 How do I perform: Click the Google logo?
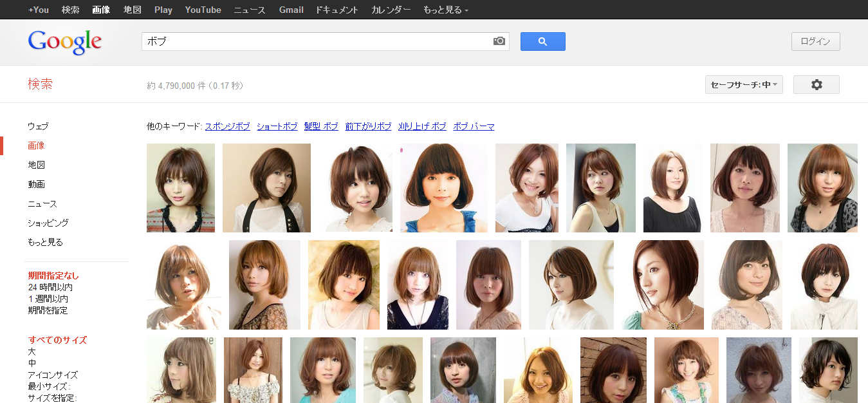(x=65, y=42)
